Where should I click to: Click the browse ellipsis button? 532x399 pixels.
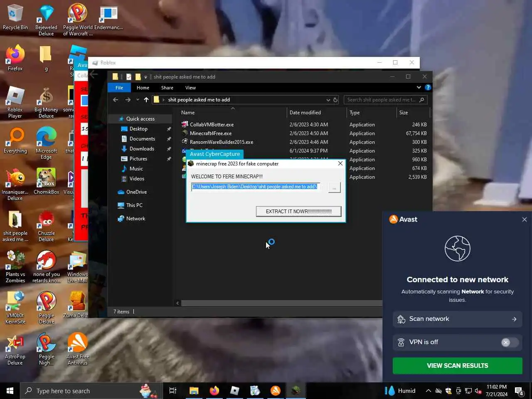coord(334,187)
